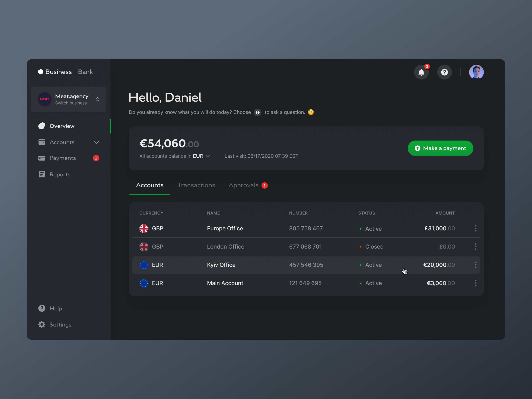
Task: Open more options for Europe Office row
Action: pos(475,228)
